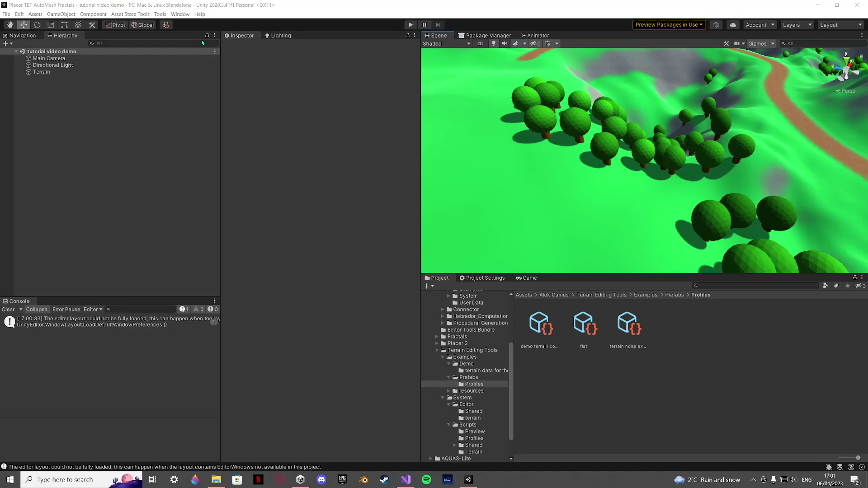Select the terrain noise ex... asset
The width and height of the screenshot is (868, 488).
pos(627,329)
